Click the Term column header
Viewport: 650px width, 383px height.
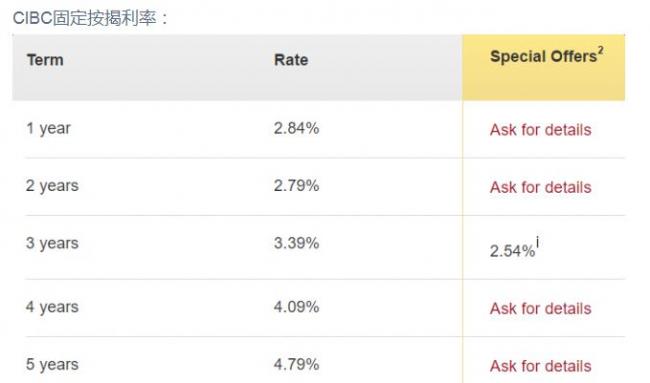[x=45, y=60]
